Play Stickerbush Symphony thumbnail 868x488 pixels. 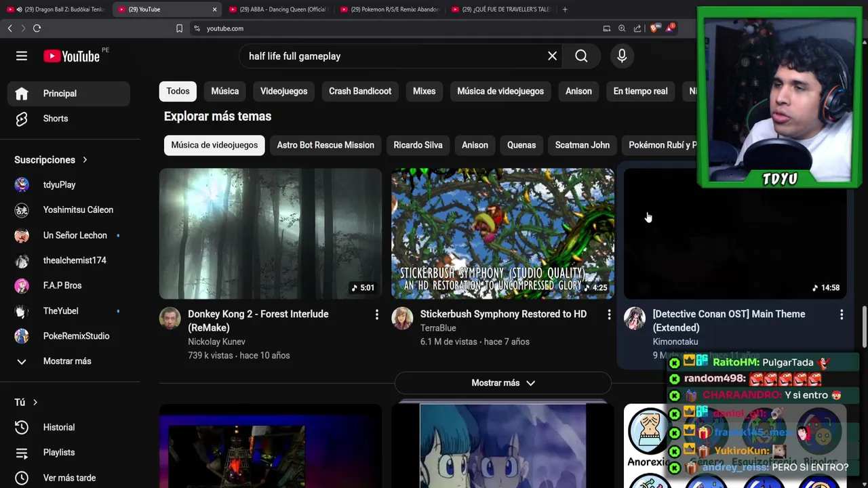tap(502, 234)
